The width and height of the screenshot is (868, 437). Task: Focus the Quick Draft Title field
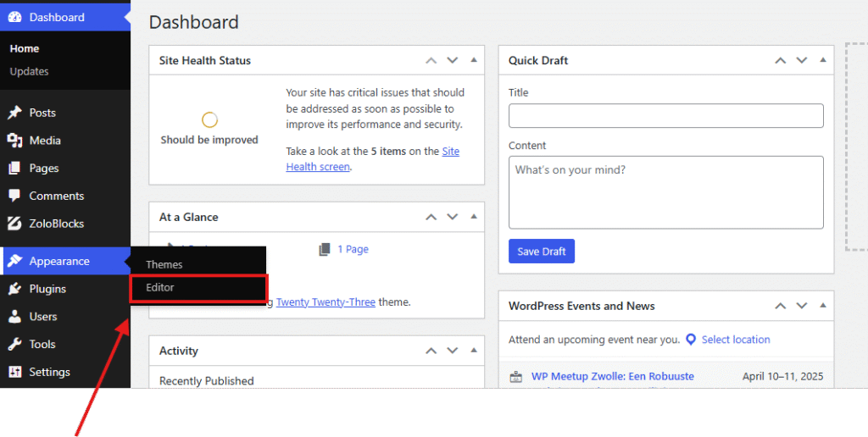[x=666, y=116]
